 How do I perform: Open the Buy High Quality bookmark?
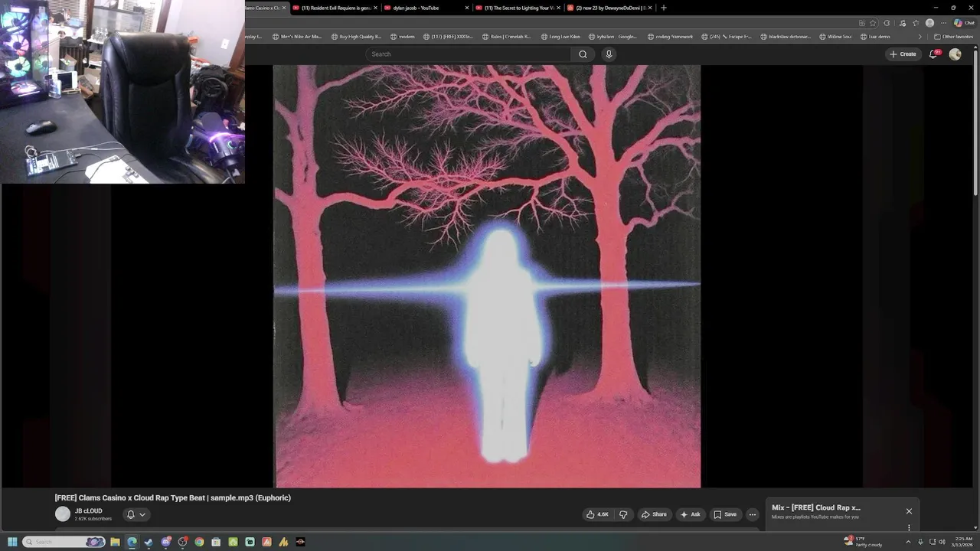coord(356,37)
